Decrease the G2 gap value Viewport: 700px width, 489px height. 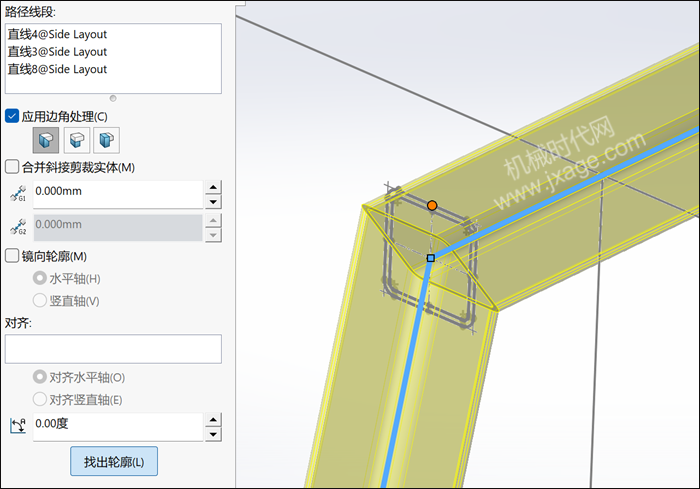pos(213,235)
